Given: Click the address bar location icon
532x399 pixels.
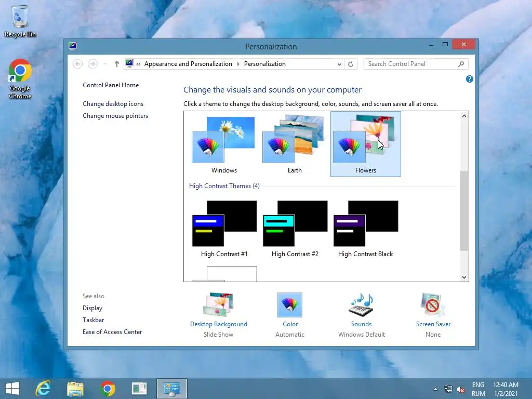Looking at the screenshot, I should point(129,63).
